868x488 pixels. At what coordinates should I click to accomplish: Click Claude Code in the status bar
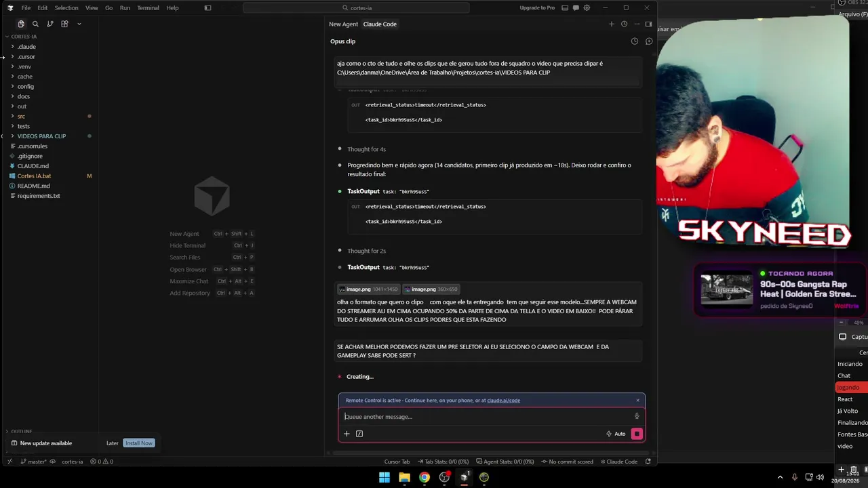[619, 462]
